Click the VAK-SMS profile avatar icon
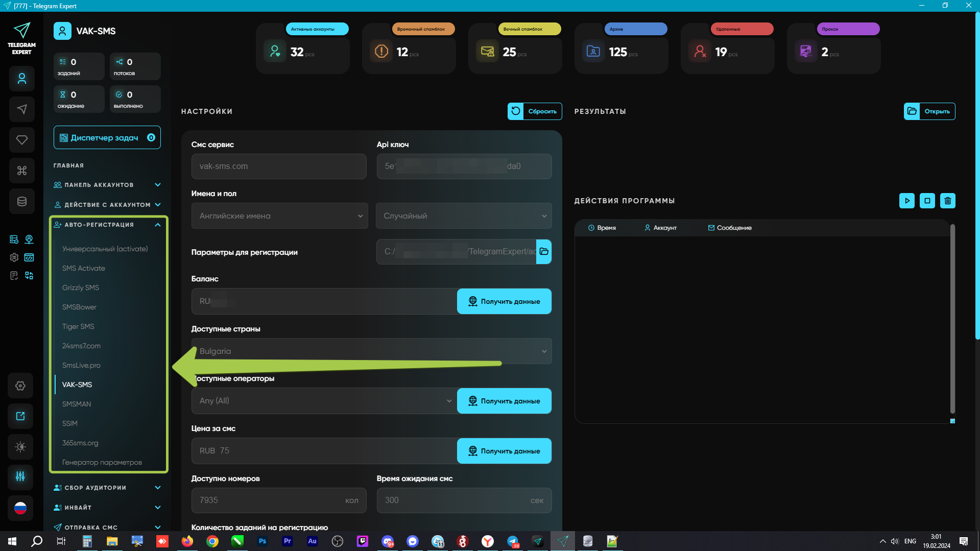Screen dimensions: 980x551 tap(62, 31)
